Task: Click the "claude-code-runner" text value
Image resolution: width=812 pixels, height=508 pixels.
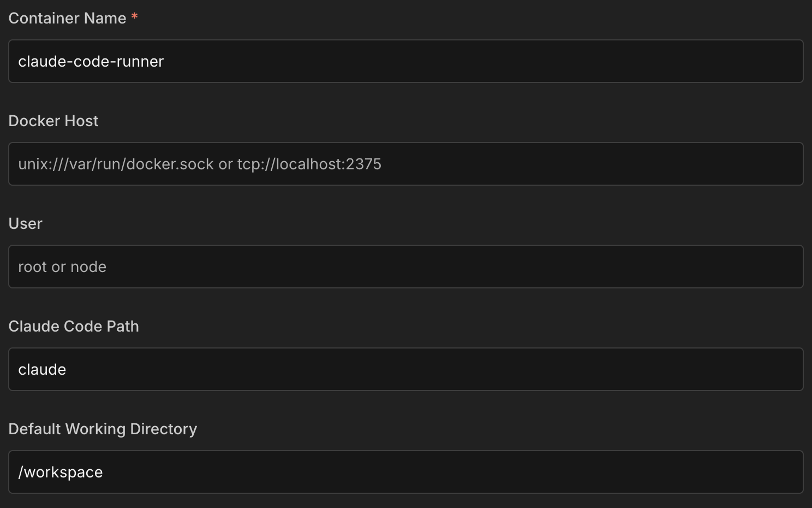Action: 91,62
